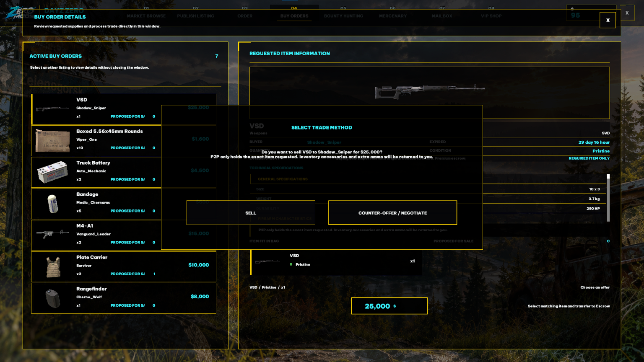Click the $10,000 Plate Carrier price
Image resolution: width=644 pixels, height=362 pixels.
[x=198, y=265]
